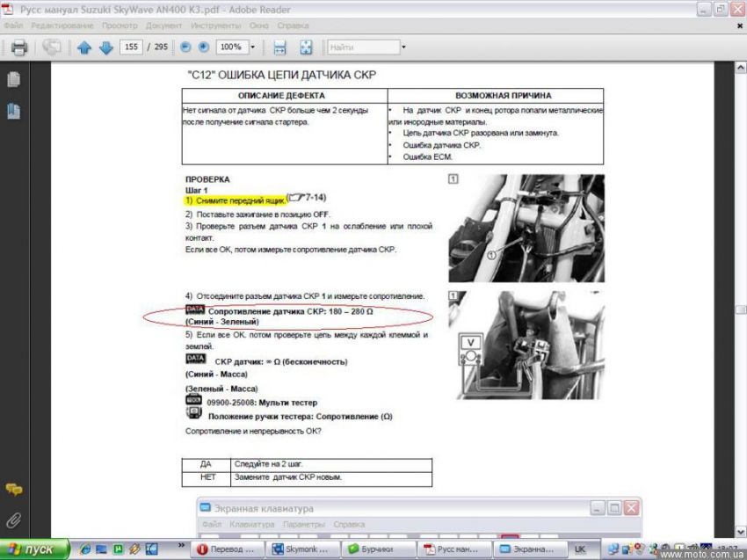Click the Найти search field
The height and width of the screenshot is (560, 747).
click(364, 47)
